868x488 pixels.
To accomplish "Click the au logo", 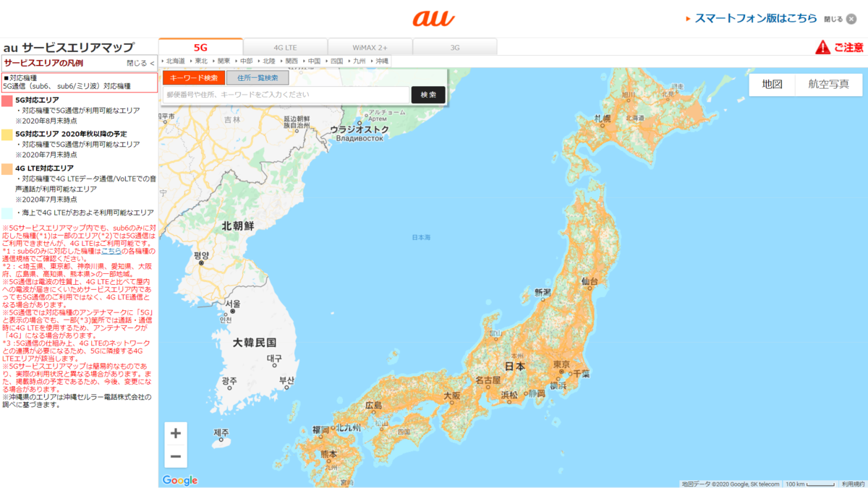I will (433, 18).
